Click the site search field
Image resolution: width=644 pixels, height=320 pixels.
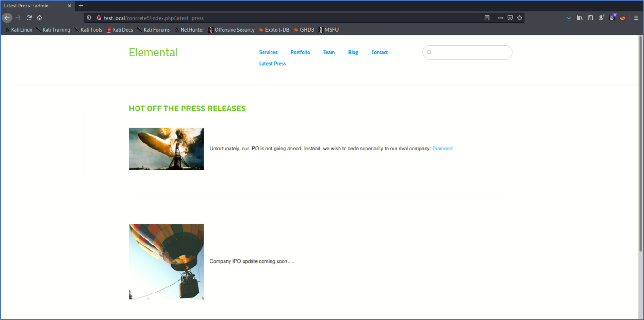click(x=468, y=52)
